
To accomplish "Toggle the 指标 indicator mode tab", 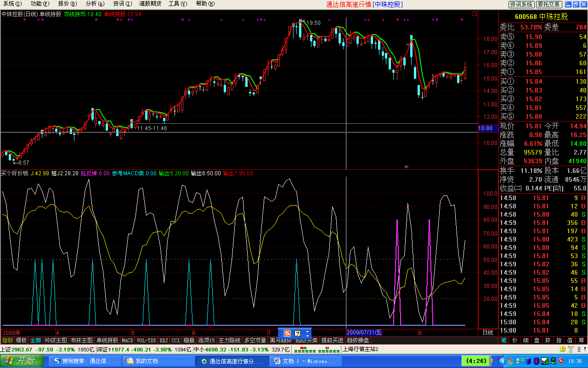I will point(7,340).
